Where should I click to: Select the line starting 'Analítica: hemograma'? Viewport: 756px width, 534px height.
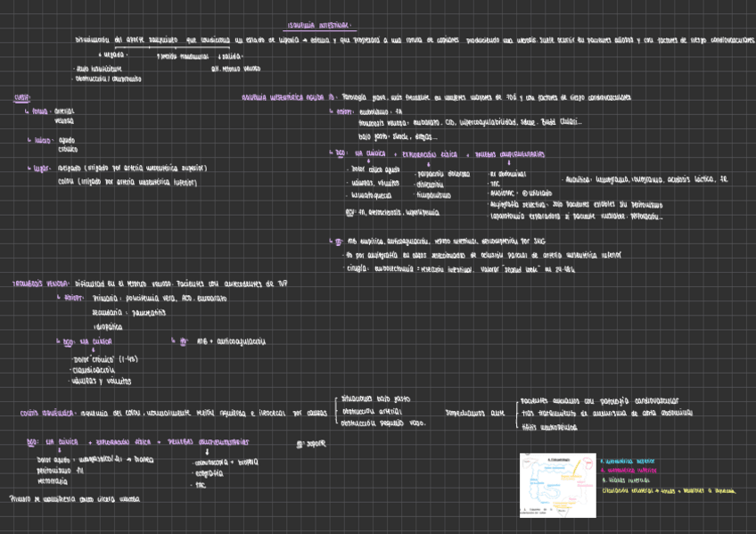click(646, 179)
